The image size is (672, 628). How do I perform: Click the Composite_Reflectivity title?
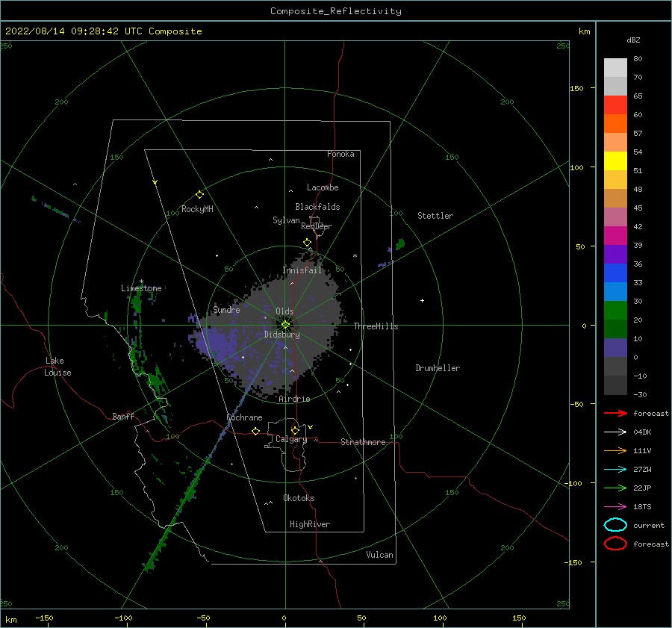(x=336, y=11)
